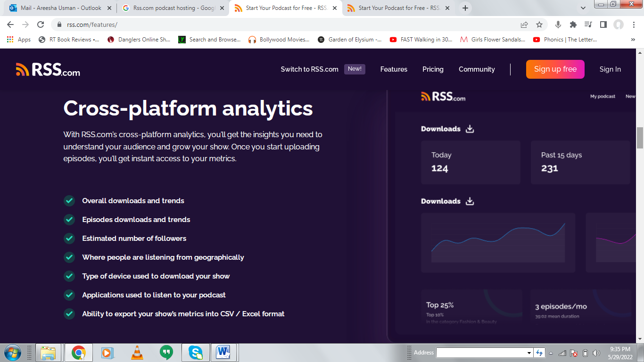Open the Chrome profile avatar
644x362 pixels.
click(619, 25)
